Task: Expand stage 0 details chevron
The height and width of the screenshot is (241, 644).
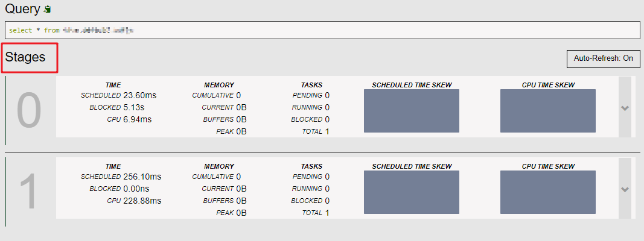Action: click(625, 108)
